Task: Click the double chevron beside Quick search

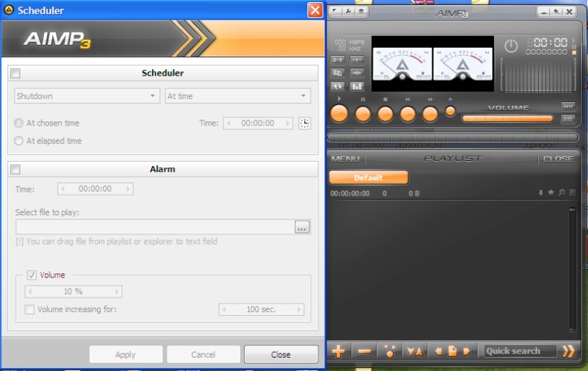Action: pyautogui.click(x=568, y=351)
